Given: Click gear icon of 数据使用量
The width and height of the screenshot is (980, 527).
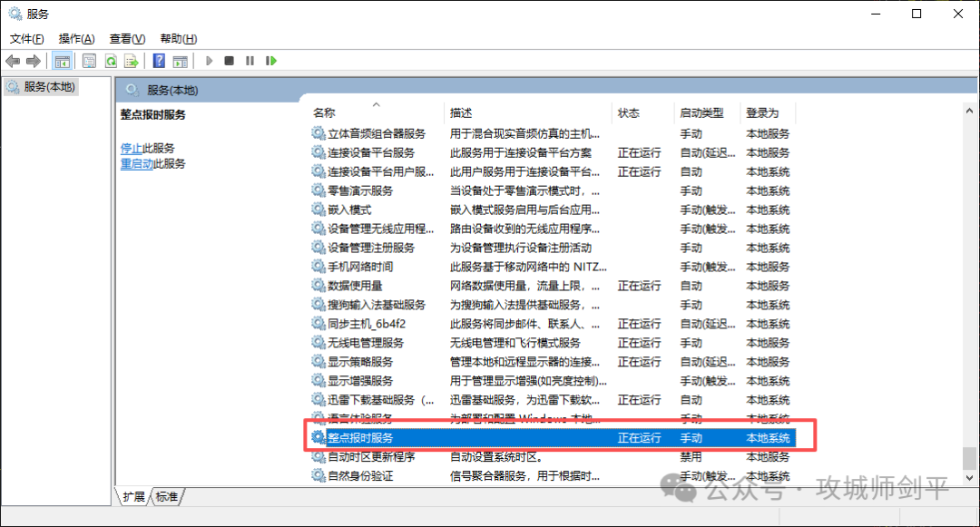Looking at the screenshot, I should pos(318,286).
